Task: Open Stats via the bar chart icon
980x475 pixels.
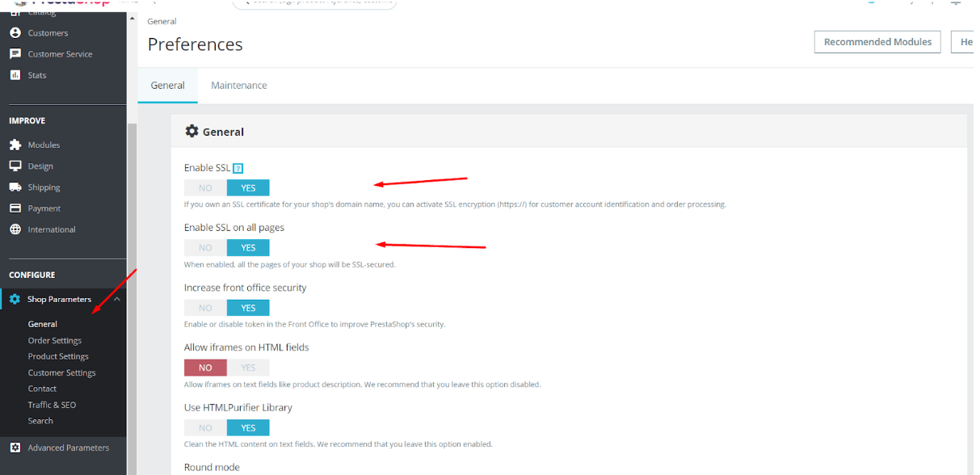Action: (x=15, y=75)
